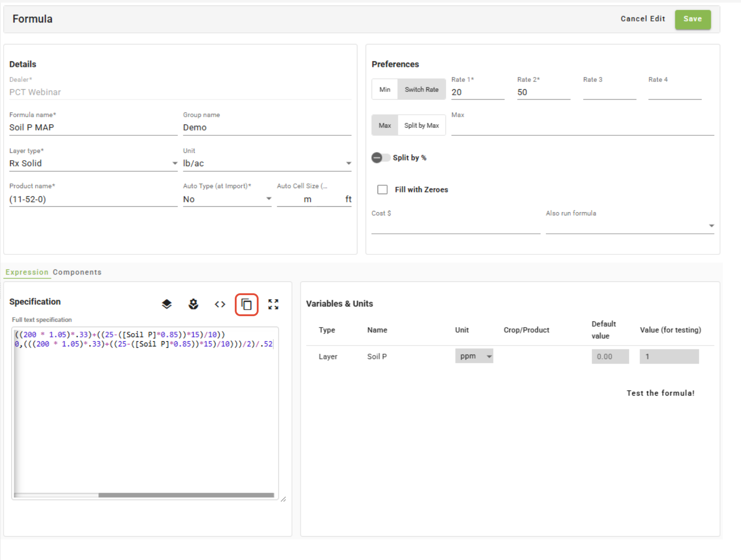The image size is (741, 560).
Task: Click the copy icon in Specification
Action: point(246,304)
